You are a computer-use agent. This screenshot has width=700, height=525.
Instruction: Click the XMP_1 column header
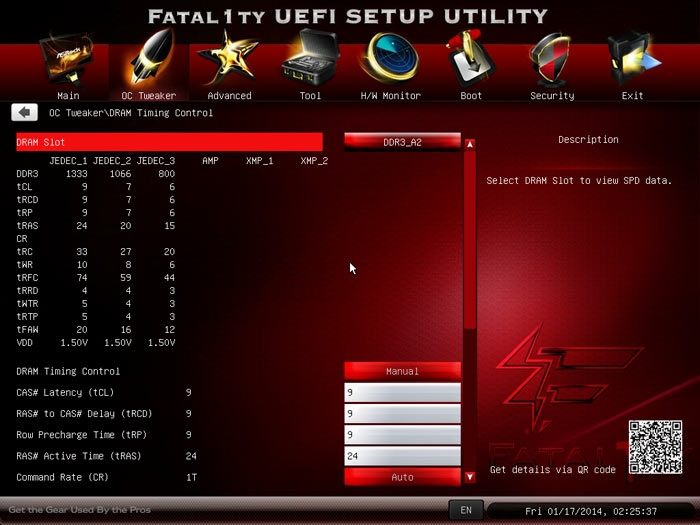tap(259, 161)
